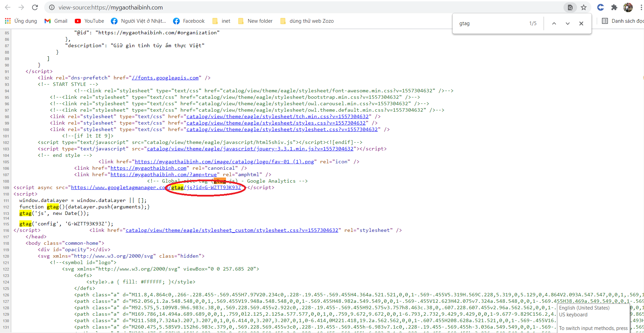Viewport: 644px width, 333px height.
Task: Click the US keyboard entry in the popup
Action: point(573,315)
